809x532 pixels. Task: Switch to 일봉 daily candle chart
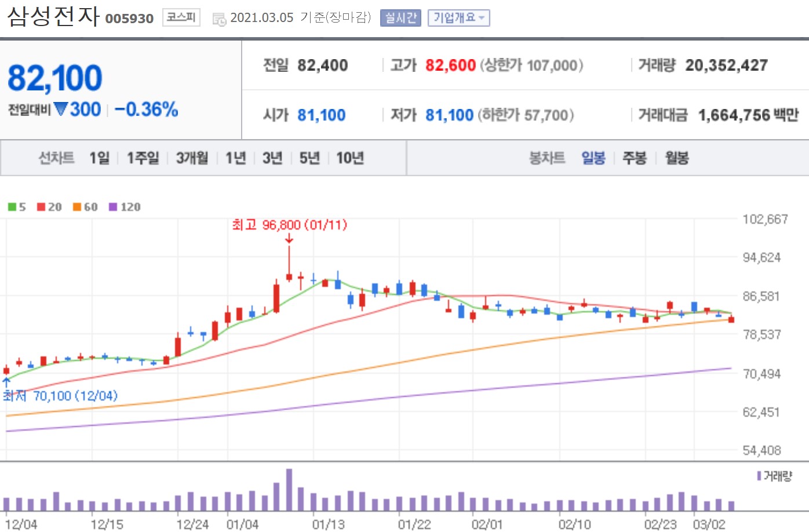[x=593, y=158]
